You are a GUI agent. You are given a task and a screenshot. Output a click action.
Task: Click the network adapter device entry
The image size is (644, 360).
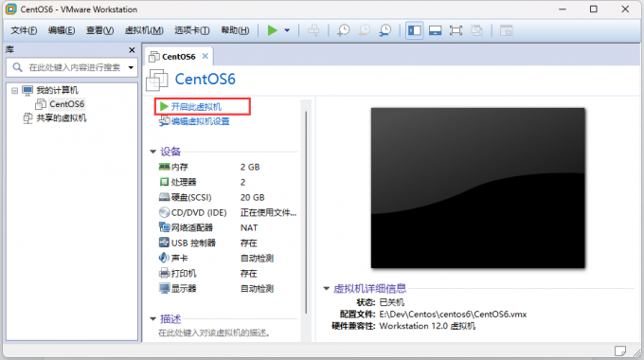tap(186, 227)
